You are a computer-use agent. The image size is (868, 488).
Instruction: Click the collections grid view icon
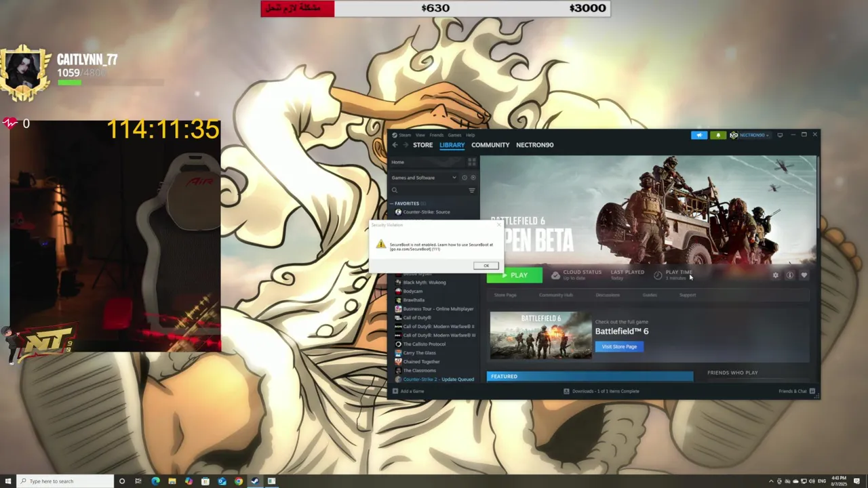[472, 162]
